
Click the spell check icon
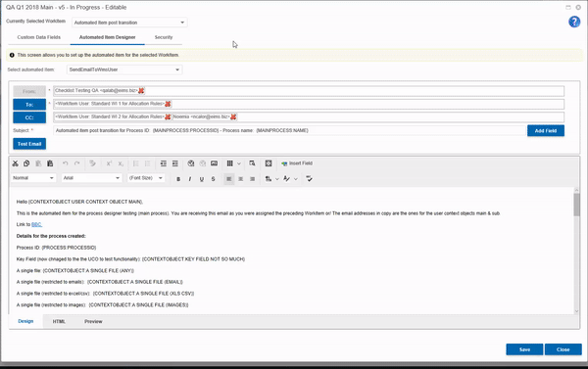pyautogui.click(x=309, y=179)
